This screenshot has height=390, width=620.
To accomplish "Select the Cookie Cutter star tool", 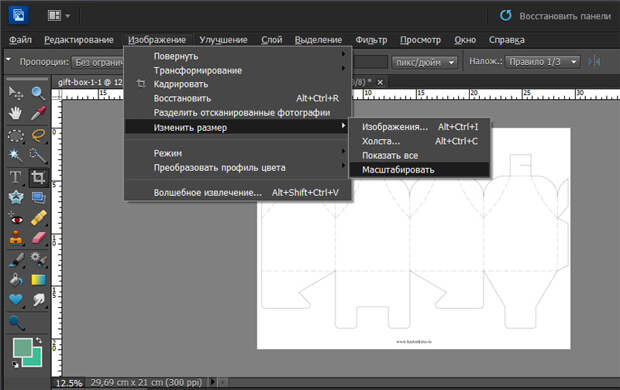I will tap(15, 197).
